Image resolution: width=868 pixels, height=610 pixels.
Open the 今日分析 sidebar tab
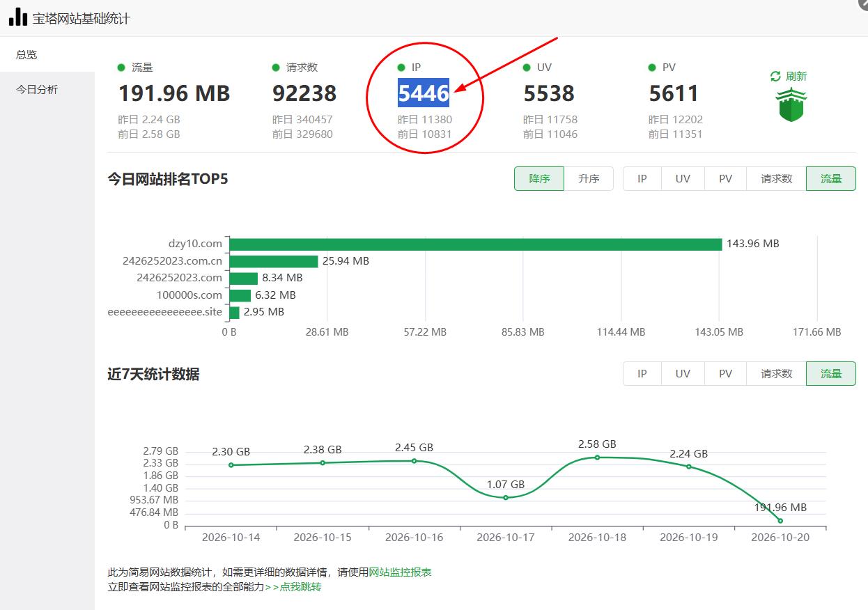point(47,89)
